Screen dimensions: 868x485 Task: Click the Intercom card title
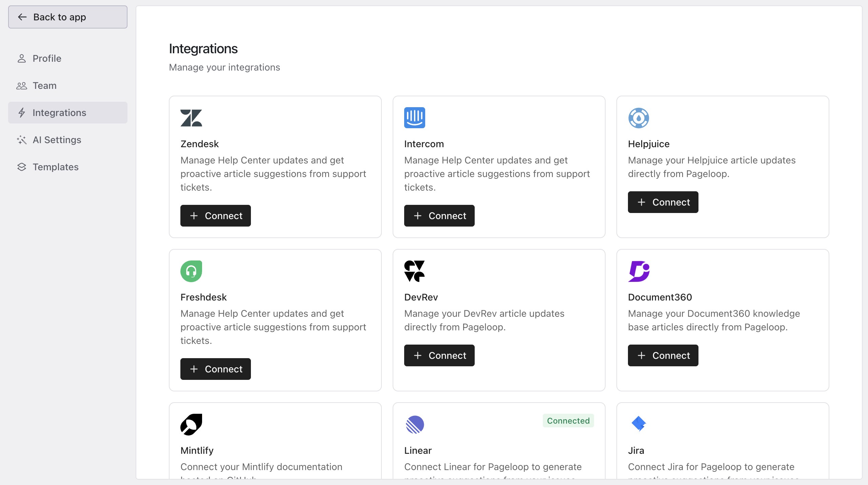pyautogui.click(x=424, y=144)
